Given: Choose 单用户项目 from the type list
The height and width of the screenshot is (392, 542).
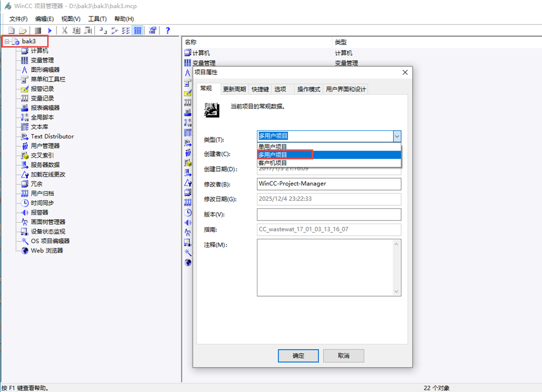Looking at the screenshot, I should [273, 147].
